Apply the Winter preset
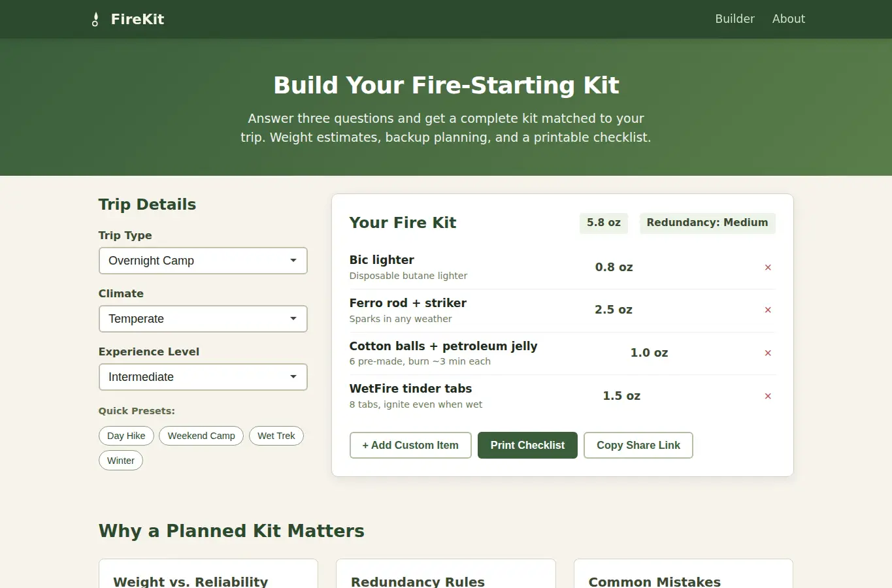 coord(121,461)
